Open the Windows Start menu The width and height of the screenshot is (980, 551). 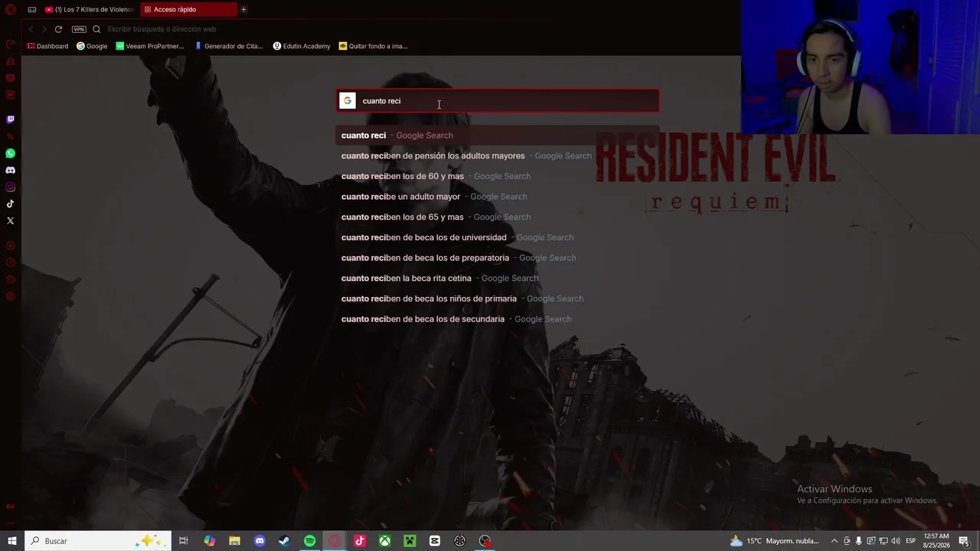click(12, 541)
